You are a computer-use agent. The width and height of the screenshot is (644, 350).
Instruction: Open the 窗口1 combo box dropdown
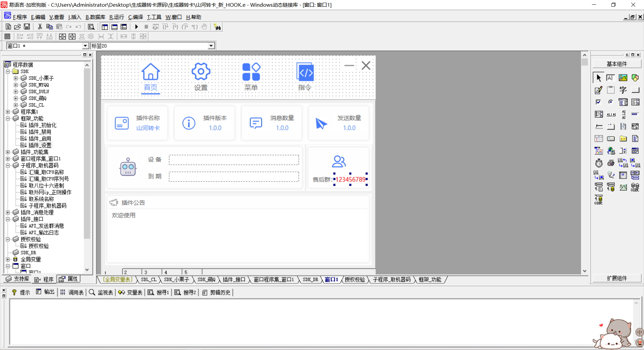coord(85,46)
